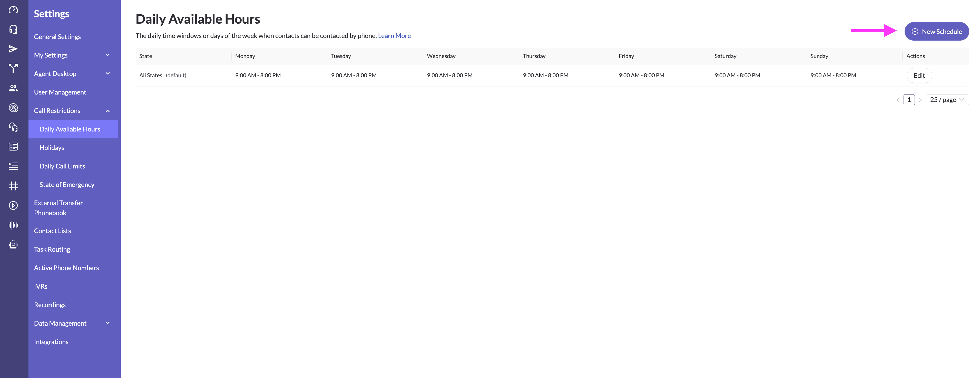Image resolution: width=980 pixels, height=378 pixels.
Task: Click the contacts people icon
Action: [x=13, y=88]
